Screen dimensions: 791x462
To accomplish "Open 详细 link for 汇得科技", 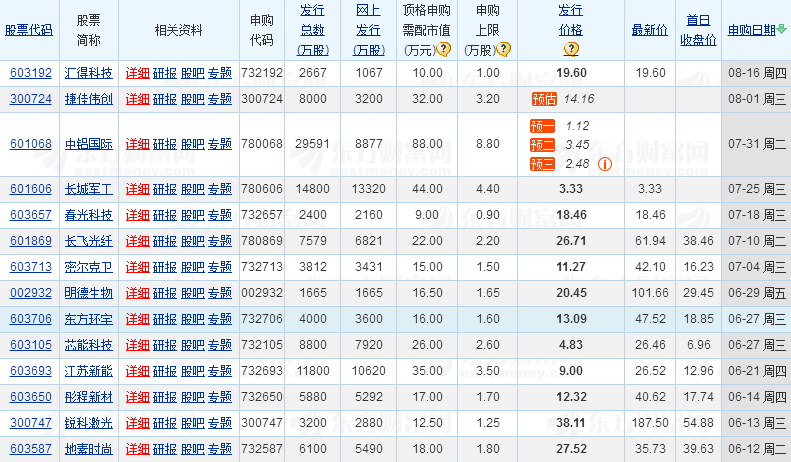I will [138, 73].
